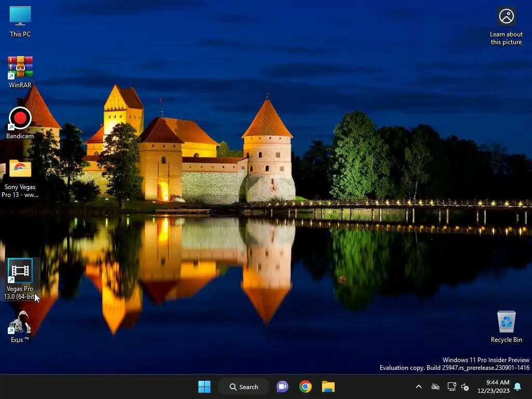Screen dimensions: 532x399
Task: Select the Exµs desktop shortcut
Action: point(20,326)
